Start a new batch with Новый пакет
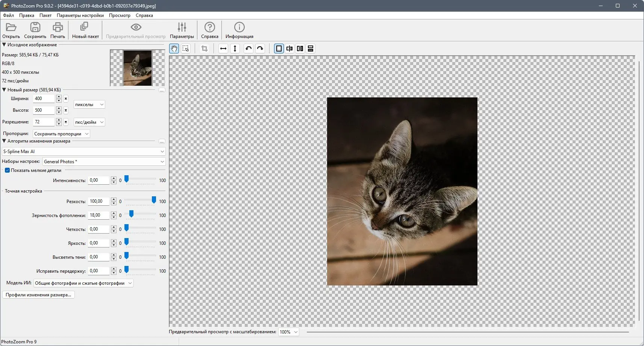644x346 pixels. point(85,30)
